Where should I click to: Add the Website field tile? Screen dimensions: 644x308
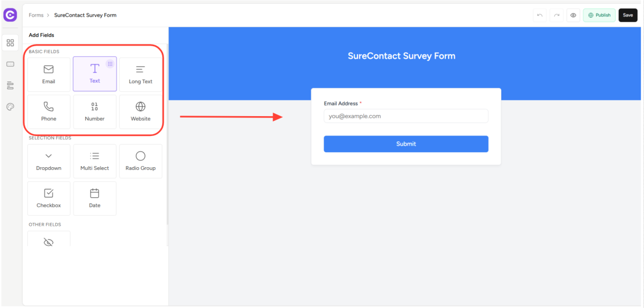pos(141,112)
